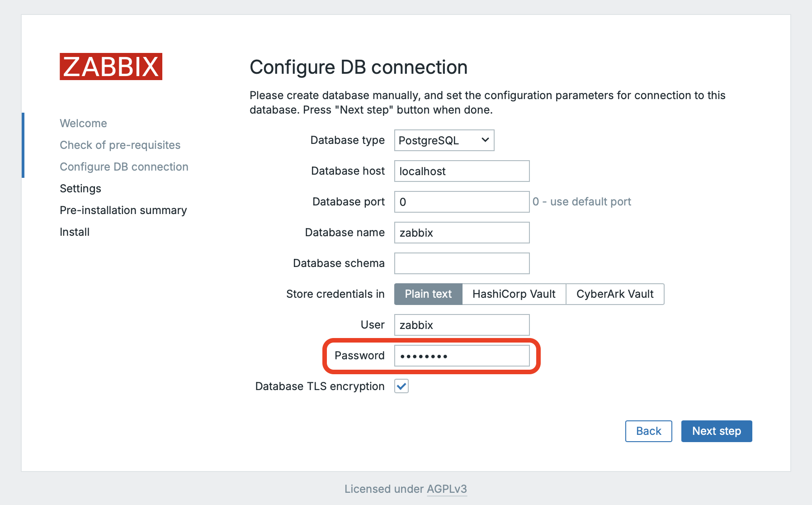Screen dimensions: 812x505
Task: Click the Back button
Action: point(648,431)
